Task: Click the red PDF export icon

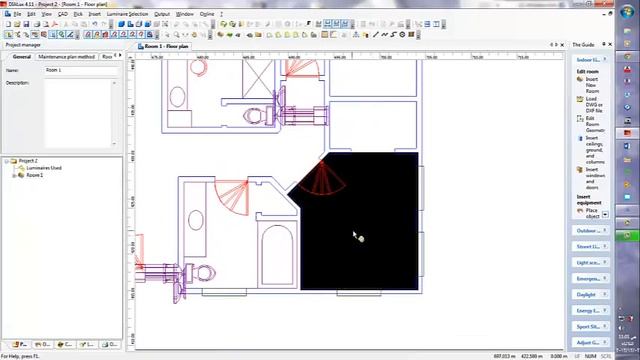Action: point(55,24)
